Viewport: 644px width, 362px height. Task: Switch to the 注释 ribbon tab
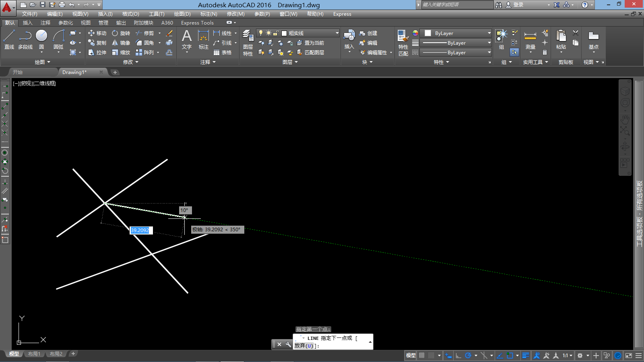tap(45, 23)
